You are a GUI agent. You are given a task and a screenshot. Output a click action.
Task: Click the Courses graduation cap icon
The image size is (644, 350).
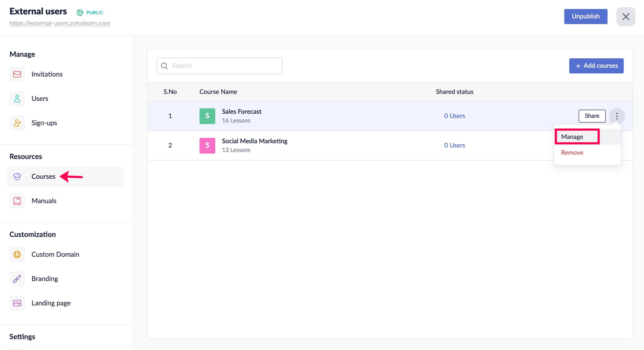(x=17, y=177)
